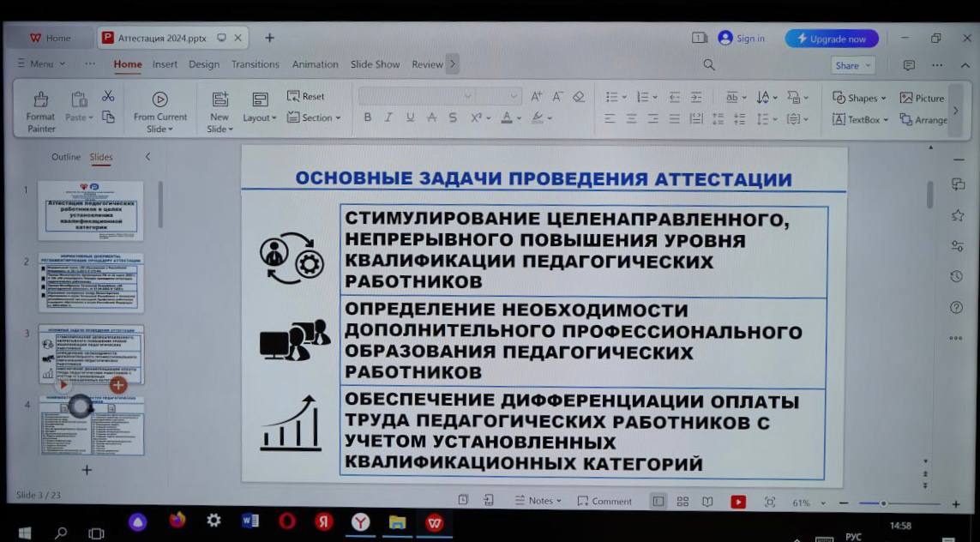This screenshot has height=542, width=980.
Task: Click the Format Painter tool
Action: click(40, 111)
